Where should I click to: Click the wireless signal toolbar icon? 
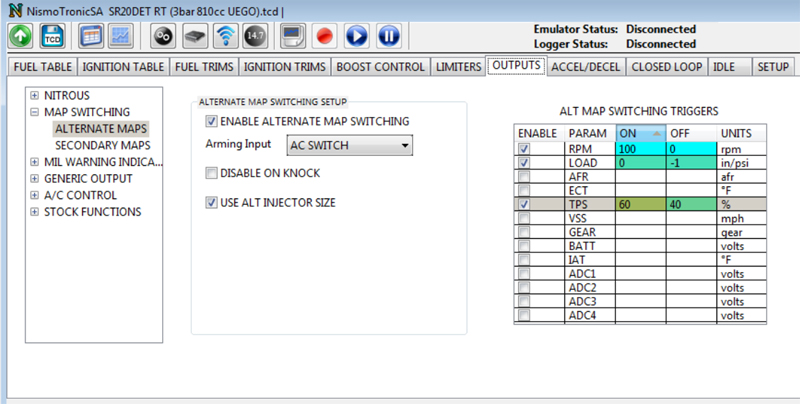coord(227,37)
